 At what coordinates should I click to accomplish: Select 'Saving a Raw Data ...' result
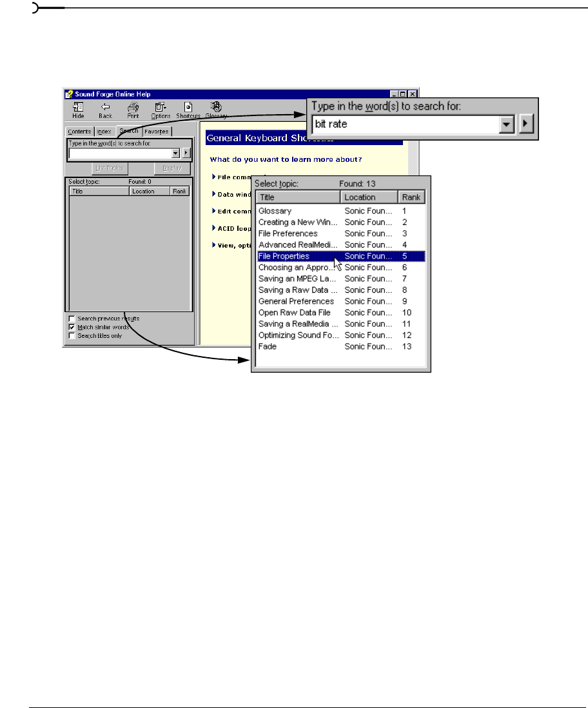(x=341, y=290)
